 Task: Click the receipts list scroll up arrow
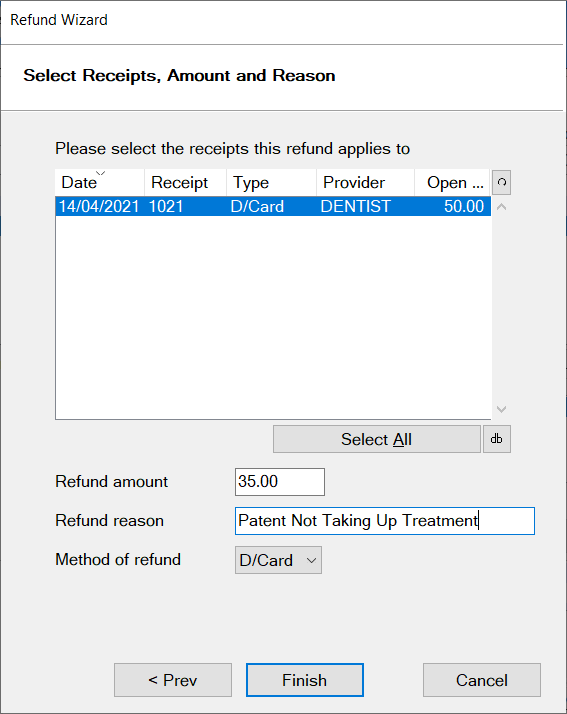tap(501, 207)
